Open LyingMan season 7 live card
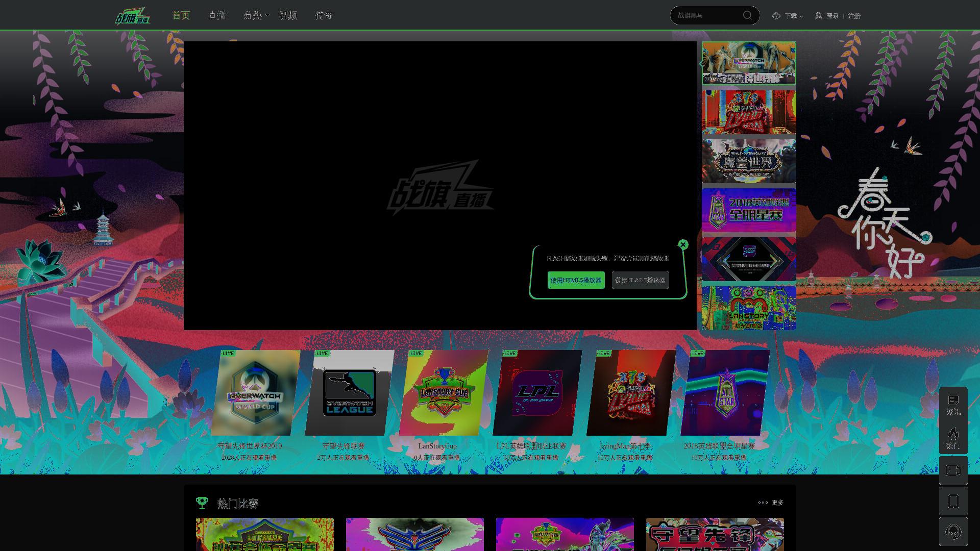Image resolution: width=980 pixels, height=551 pixels. (x=631, y=393)
